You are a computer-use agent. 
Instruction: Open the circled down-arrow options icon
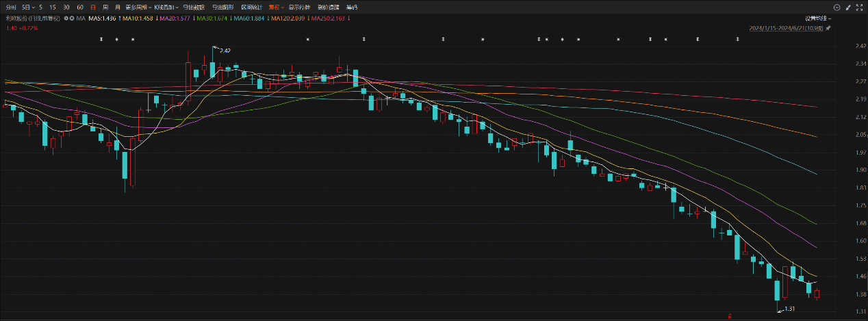[x=837, y=8]
